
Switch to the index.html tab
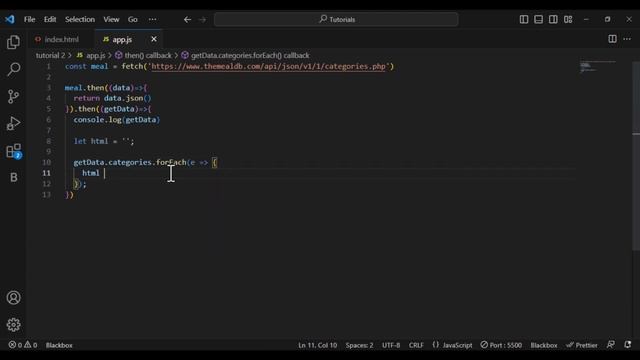[x=61, y=40]
